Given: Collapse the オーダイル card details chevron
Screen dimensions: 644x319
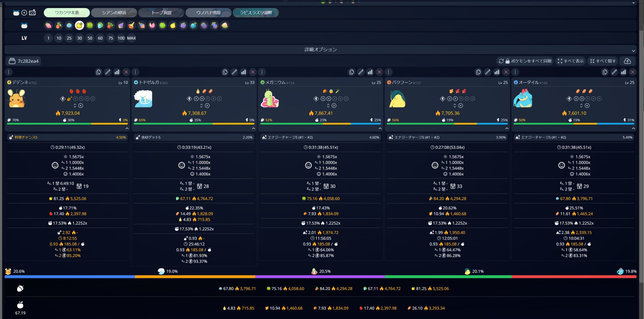Looking at the screenshot, I should [x=633, y=128].
